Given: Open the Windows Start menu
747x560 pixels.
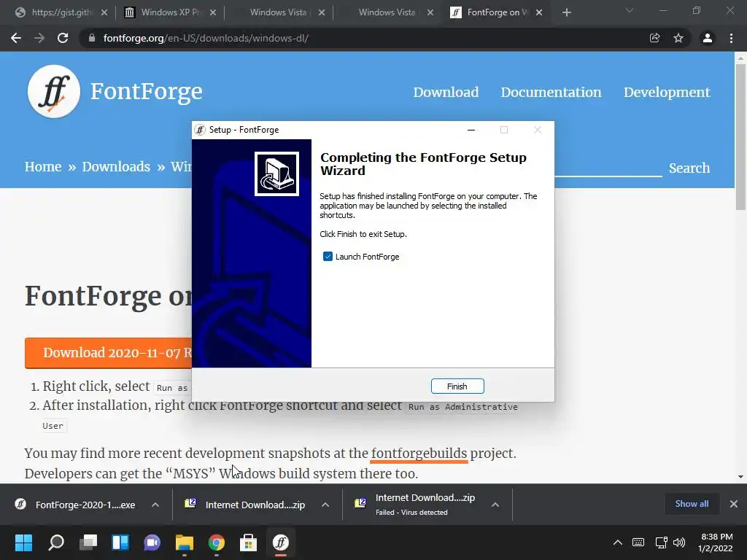Looking at the screenshot, I should [24, 542].
